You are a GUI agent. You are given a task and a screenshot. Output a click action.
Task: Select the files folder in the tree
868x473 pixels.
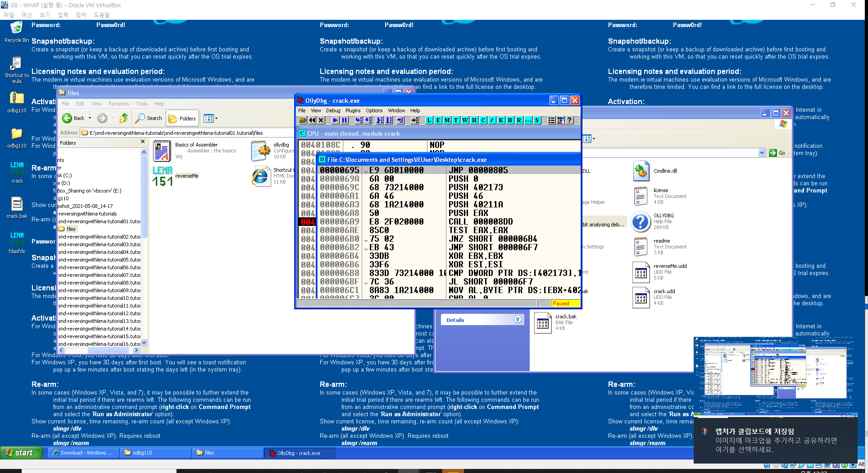click(x=71, y=229)
